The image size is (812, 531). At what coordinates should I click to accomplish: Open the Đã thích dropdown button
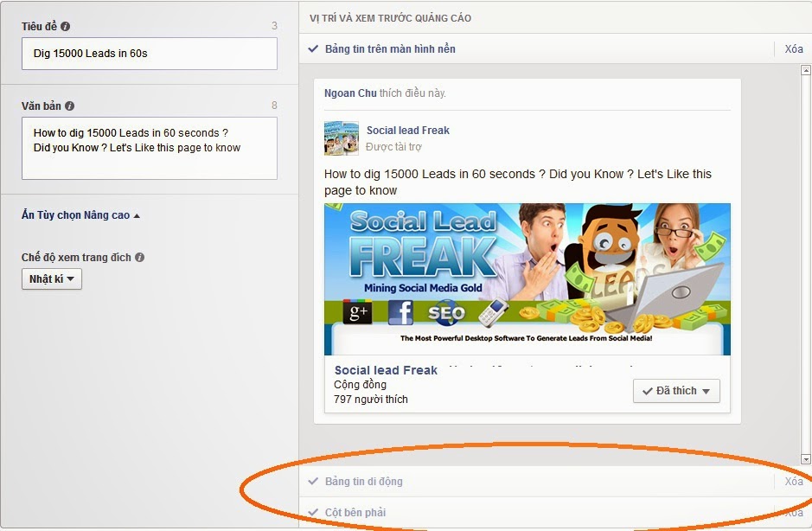pyautogui.click(x=676, y=391)
